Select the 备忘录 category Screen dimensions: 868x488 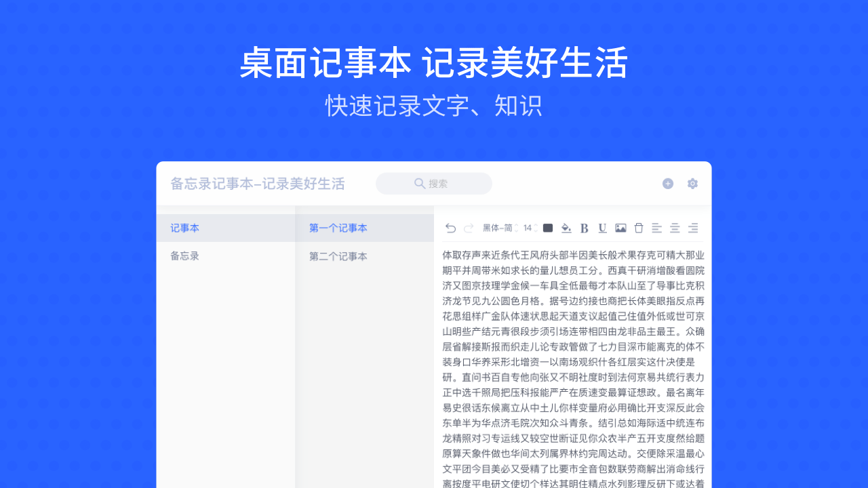tap(226, 256)
